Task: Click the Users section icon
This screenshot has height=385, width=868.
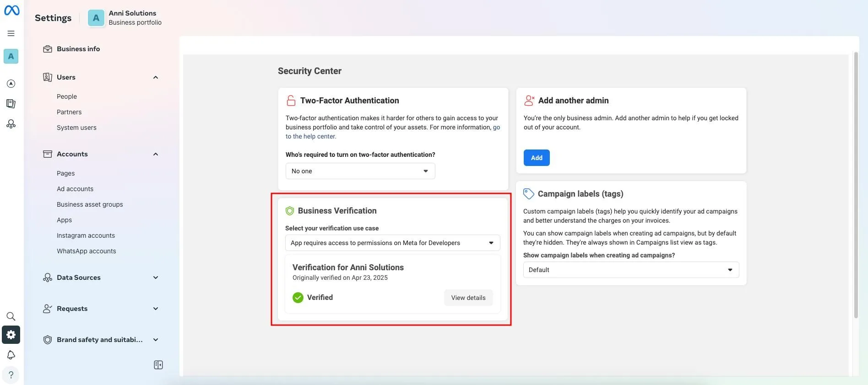Action: pyautogui.click(x=48, y=77)
